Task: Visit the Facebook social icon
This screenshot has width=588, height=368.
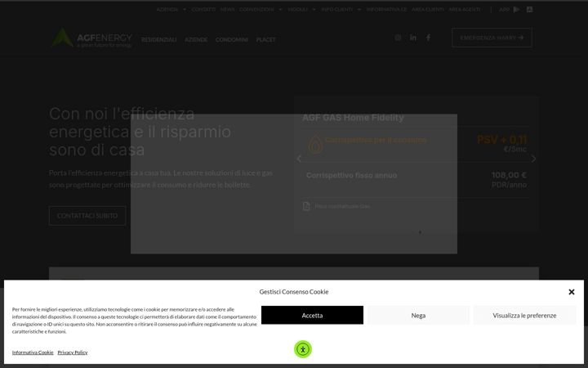Action: 428,38
